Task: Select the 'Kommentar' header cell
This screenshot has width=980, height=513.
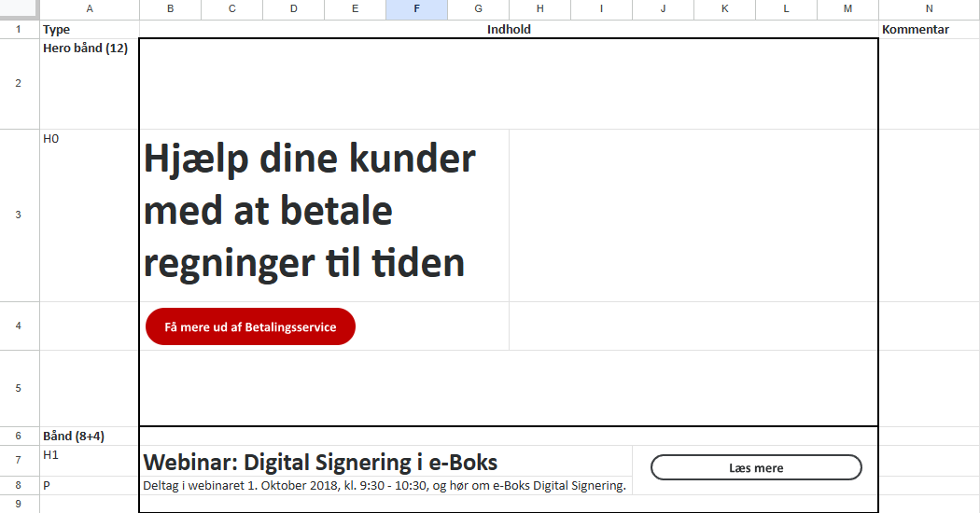Action: point(929,30)
